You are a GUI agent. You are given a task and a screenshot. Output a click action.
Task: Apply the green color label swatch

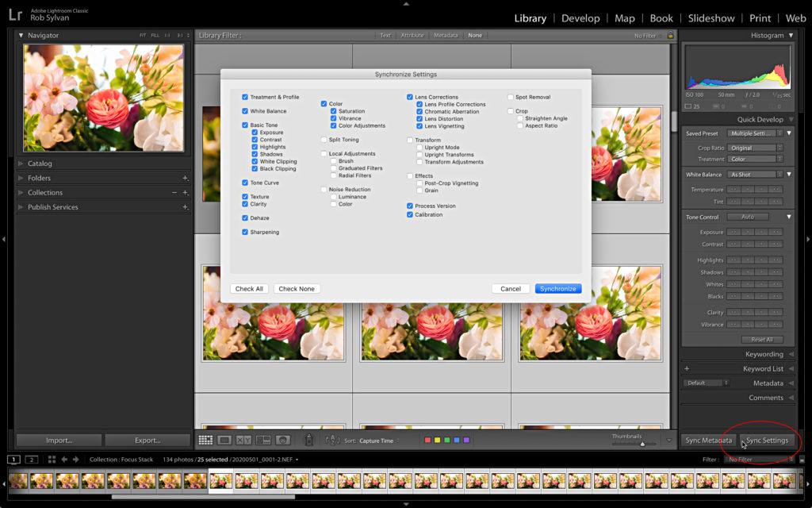tap(447, 440)
